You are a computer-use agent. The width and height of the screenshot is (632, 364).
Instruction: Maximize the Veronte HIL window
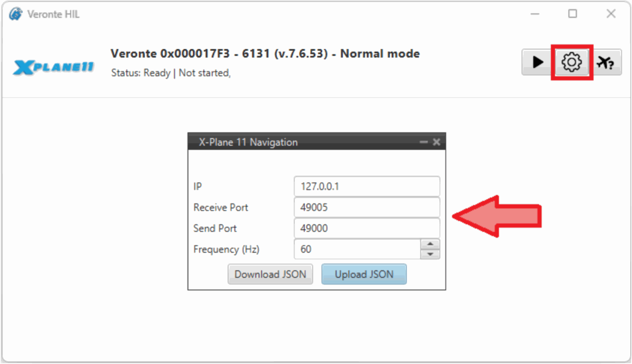[x=573, y=14]
